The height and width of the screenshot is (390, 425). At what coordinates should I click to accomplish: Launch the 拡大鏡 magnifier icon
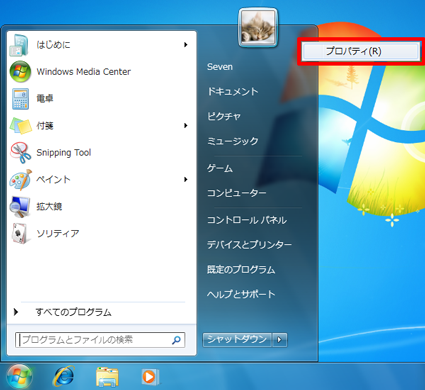[20, 207]
